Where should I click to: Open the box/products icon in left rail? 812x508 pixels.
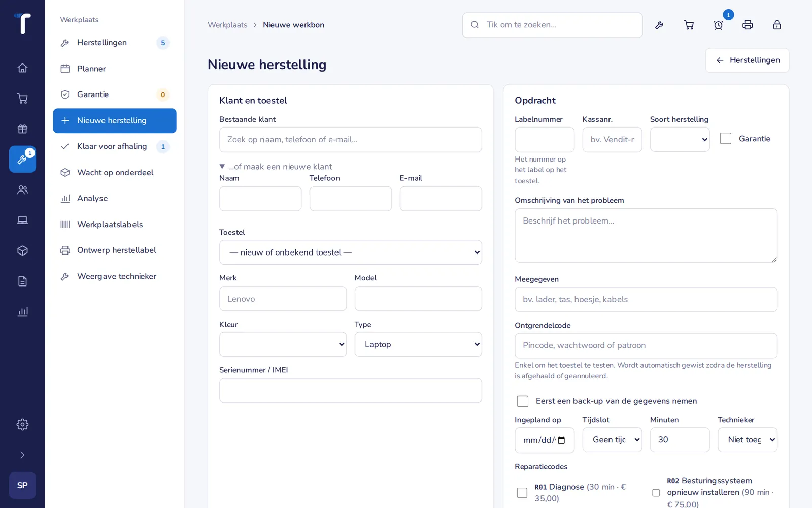pos(22,250)
